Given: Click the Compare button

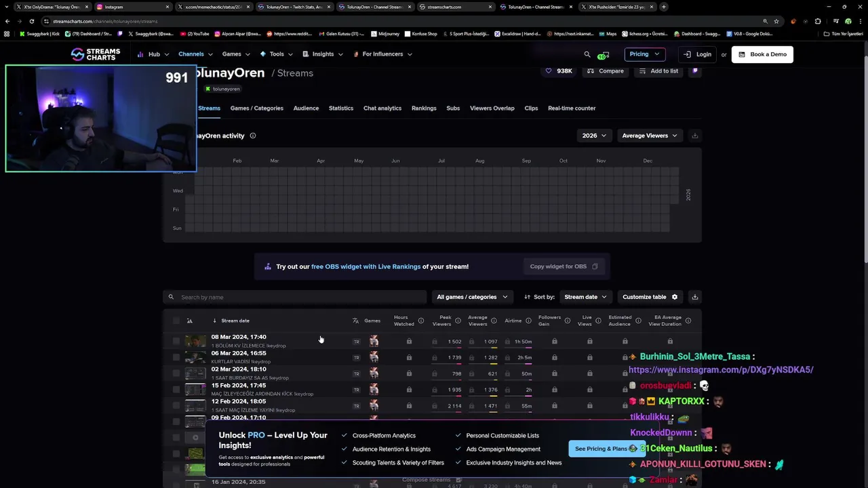Looking at the screenshot, I should pyautogui.click(x=606, y=70).
